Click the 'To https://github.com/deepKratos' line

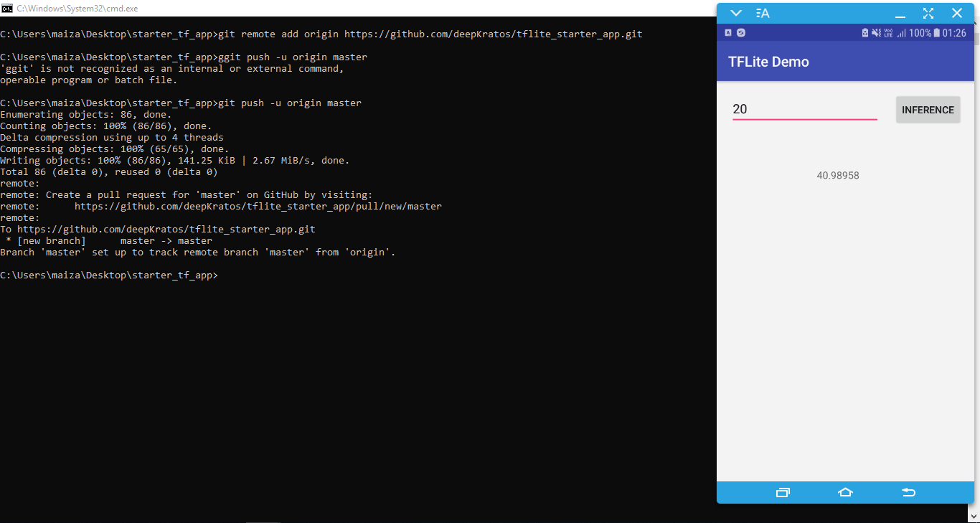158,230
